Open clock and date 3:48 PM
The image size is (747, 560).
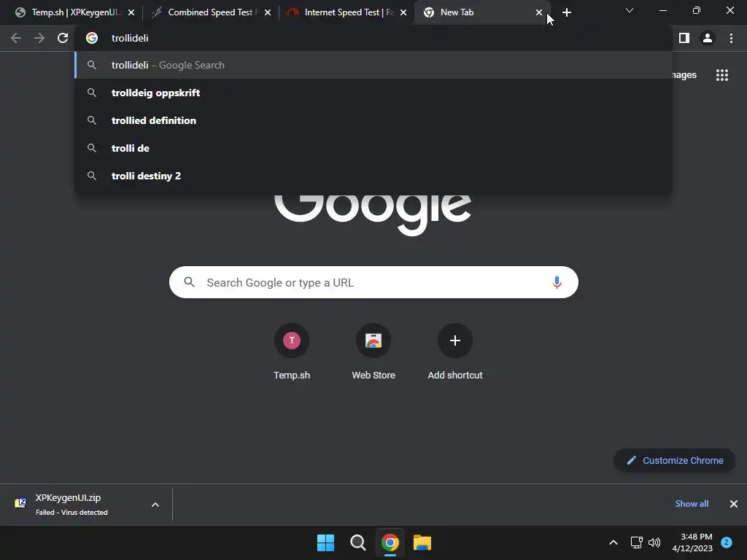692,542
